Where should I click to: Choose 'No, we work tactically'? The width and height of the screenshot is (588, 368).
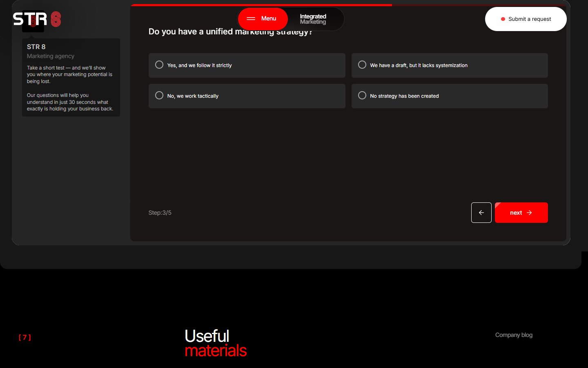tap(247, 96)
